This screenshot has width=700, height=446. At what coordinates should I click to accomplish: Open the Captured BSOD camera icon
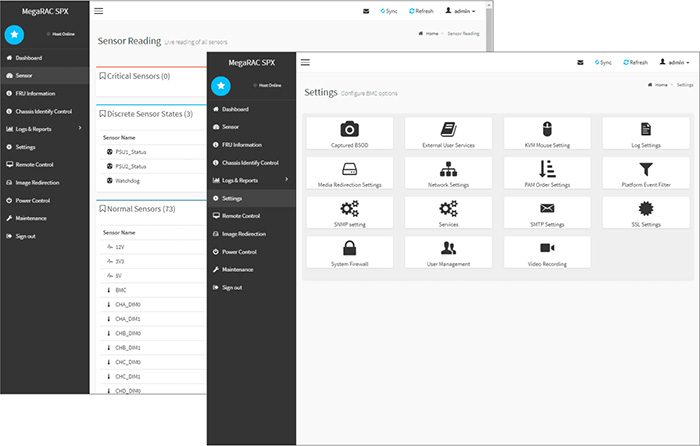click(349, 129)
